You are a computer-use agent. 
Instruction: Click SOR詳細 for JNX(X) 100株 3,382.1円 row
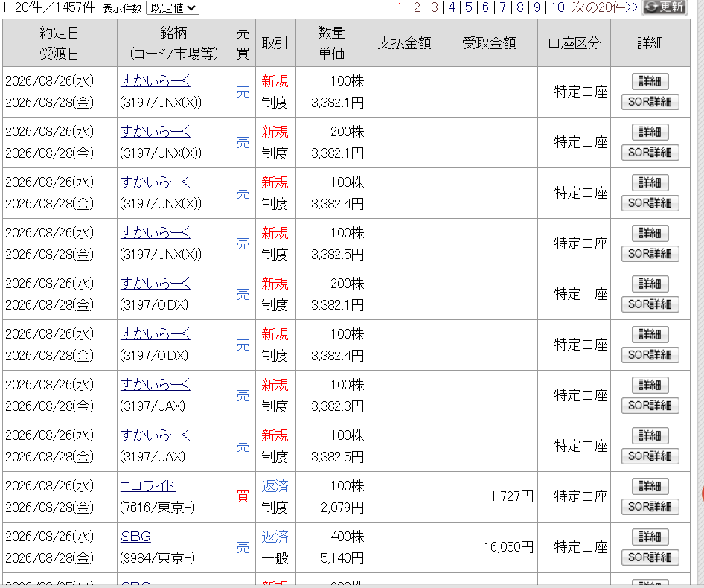[x=650, y=102]
